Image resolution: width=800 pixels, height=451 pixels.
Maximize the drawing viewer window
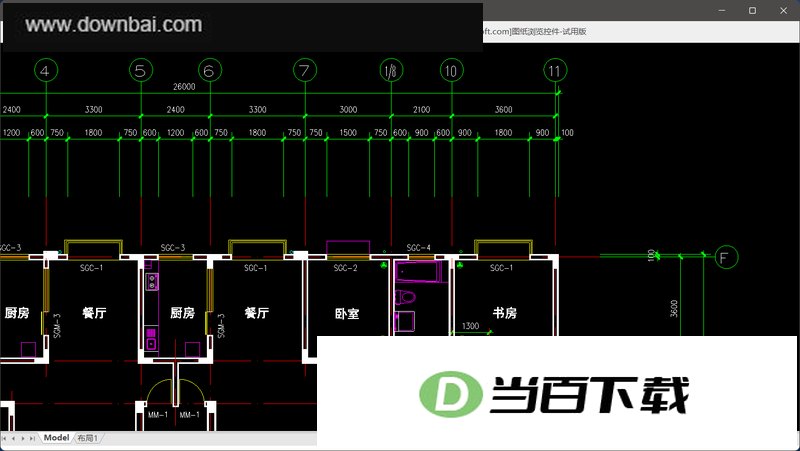tap(752, 10)
